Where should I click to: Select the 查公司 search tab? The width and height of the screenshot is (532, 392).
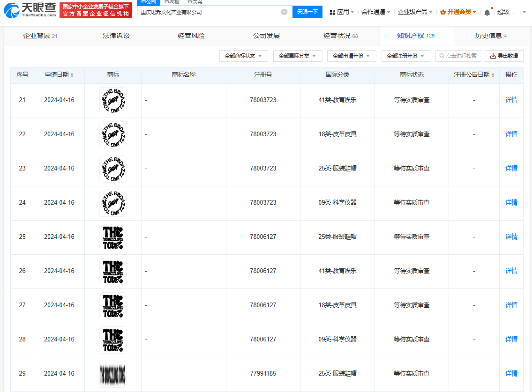pos(149,2)
